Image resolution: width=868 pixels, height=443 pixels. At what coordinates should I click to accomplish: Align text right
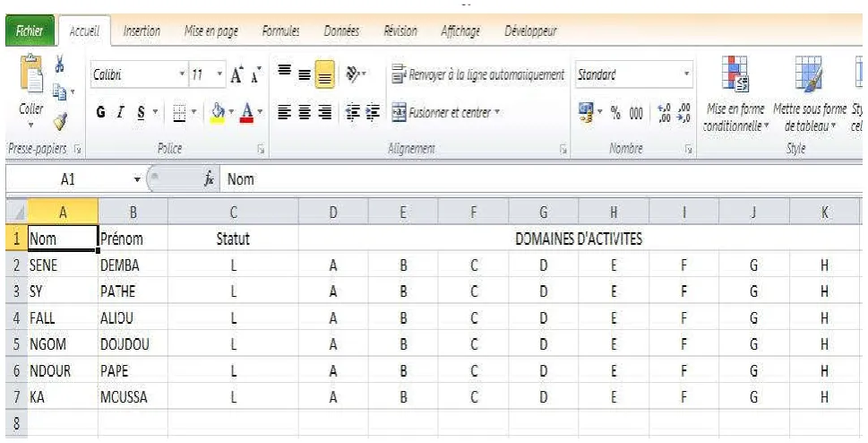tap(325, 113)
